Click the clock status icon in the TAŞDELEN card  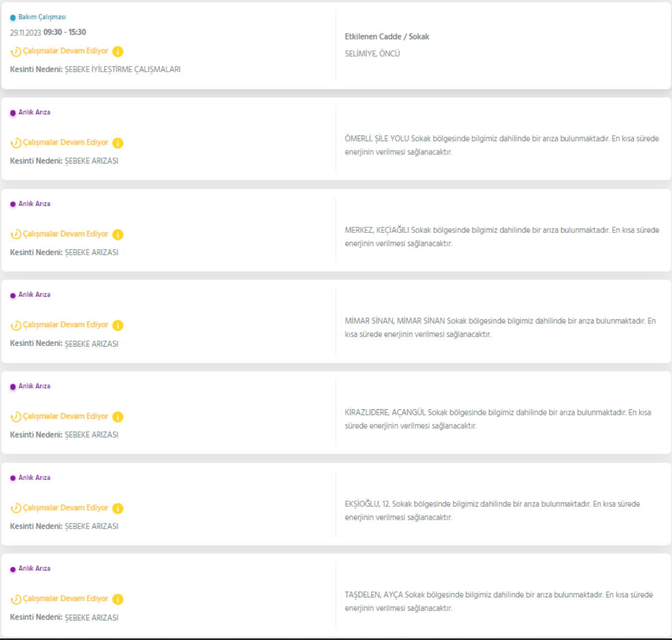16,599
